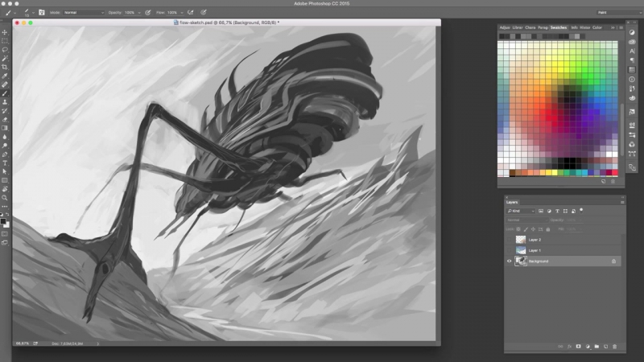Pick the Eyedropper tool
Screen dimensions: 644x362
(5, 76)
